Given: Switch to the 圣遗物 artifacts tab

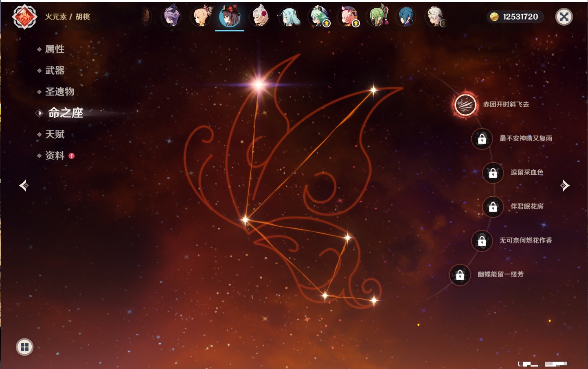Looking at the screenshot, I should pos(59,92).
